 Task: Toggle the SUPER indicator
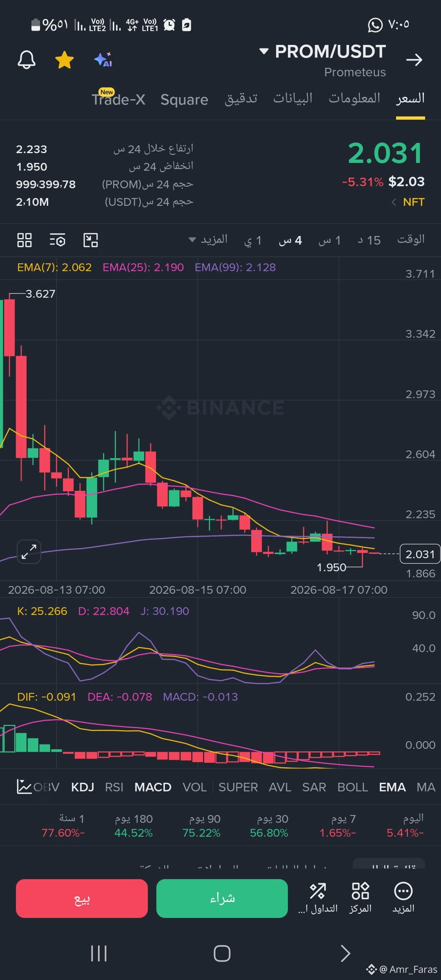(x=238, y=787)
